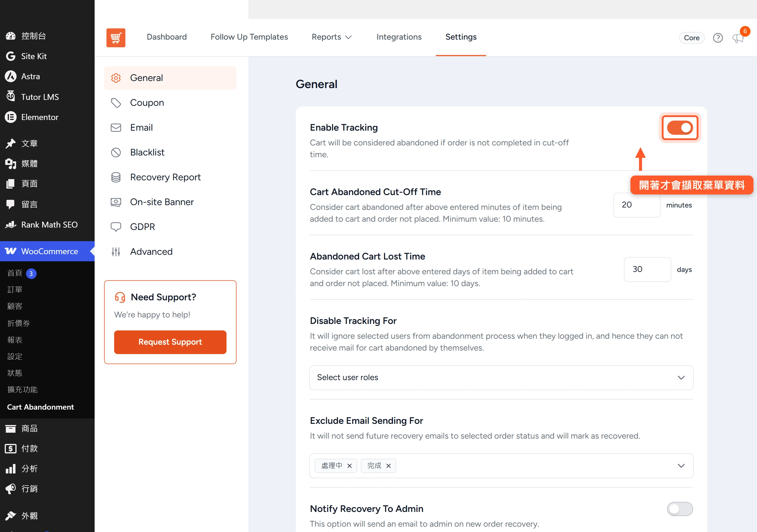
Task: Open the help question mark icon
Action: pos(718,38)
